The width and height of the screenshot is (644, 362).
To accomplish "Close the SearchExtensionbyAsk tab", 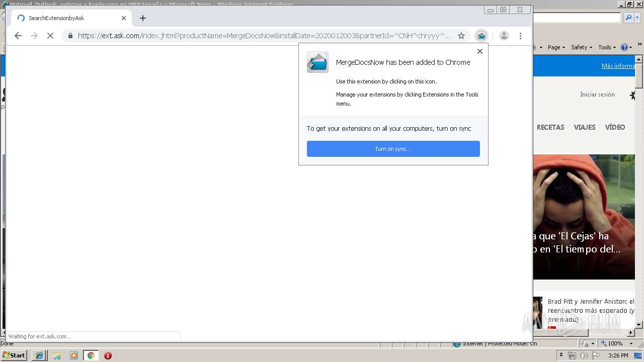I will pos(124,18).
